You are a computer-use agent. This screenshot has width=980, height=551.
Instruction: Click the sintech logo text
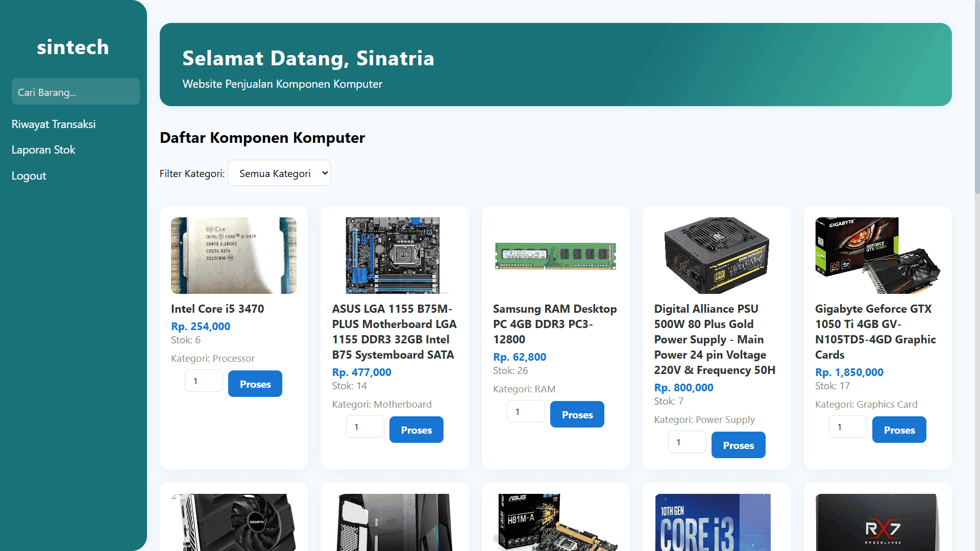[x=73, y=47]
